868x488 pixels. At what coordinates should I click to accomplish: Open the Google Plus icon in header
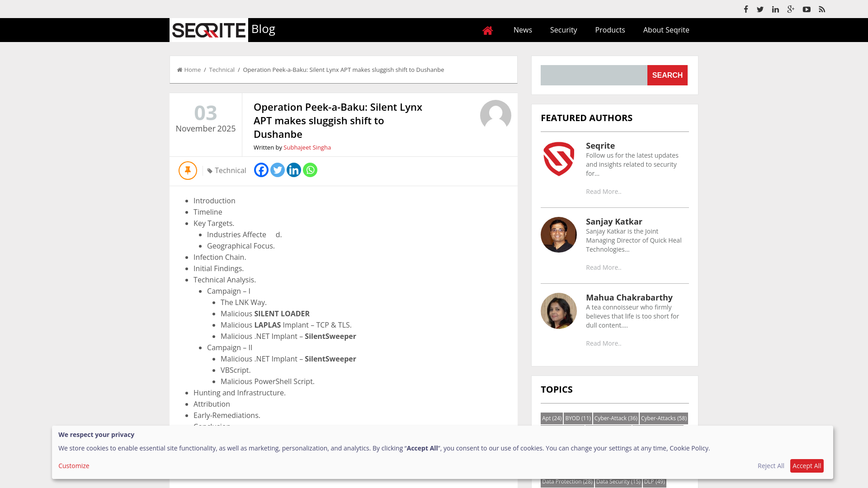coord(791,9)
